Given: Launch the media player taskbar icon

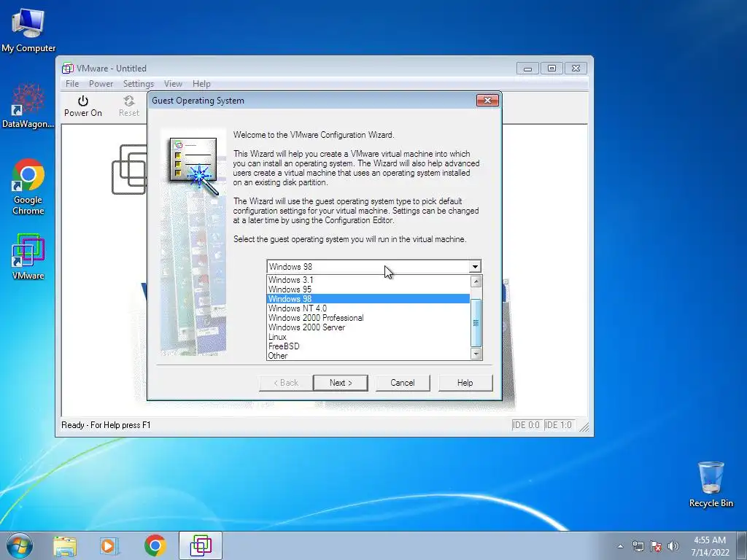Looking at the screenshot, I should pos(109,545).
